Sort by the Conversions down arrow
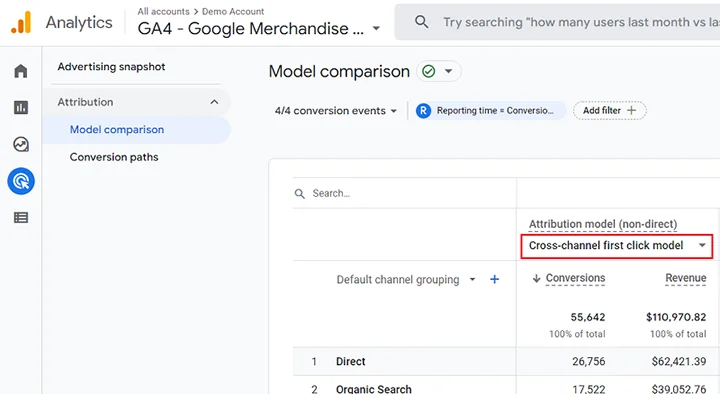720x394 pixels. (536, 278)
